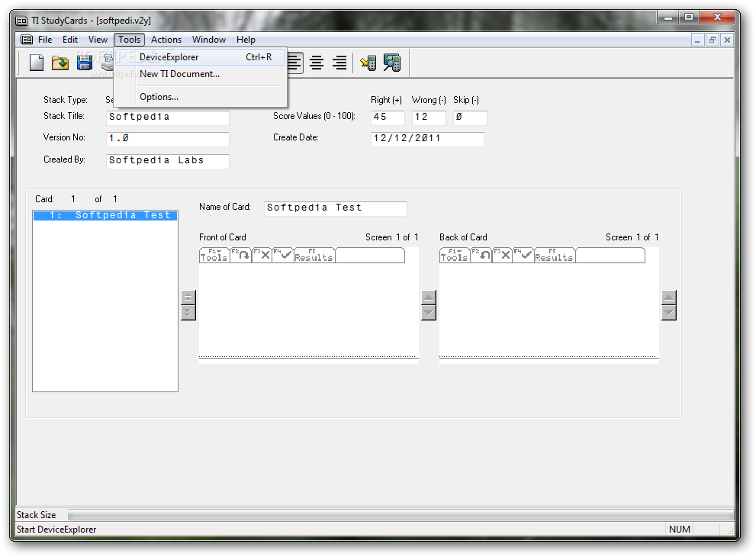Open the View menu

coord(98,40)
